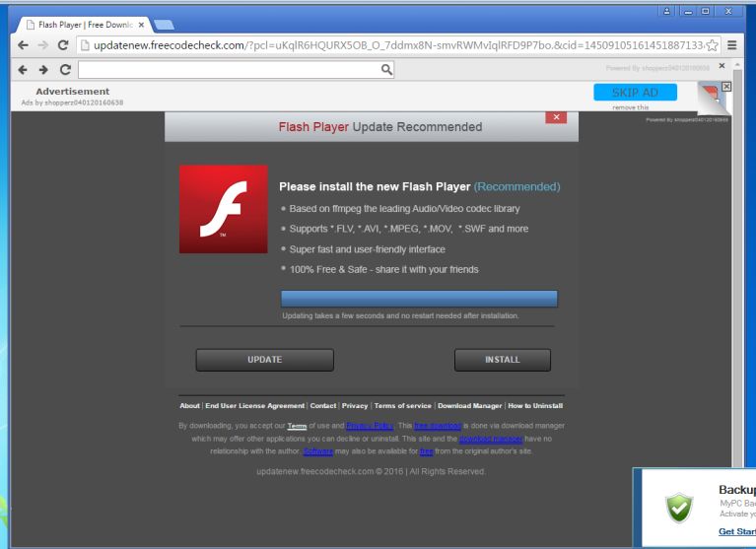Close the Flash Player update dialog
756x549 pixels.
point(556,117)
